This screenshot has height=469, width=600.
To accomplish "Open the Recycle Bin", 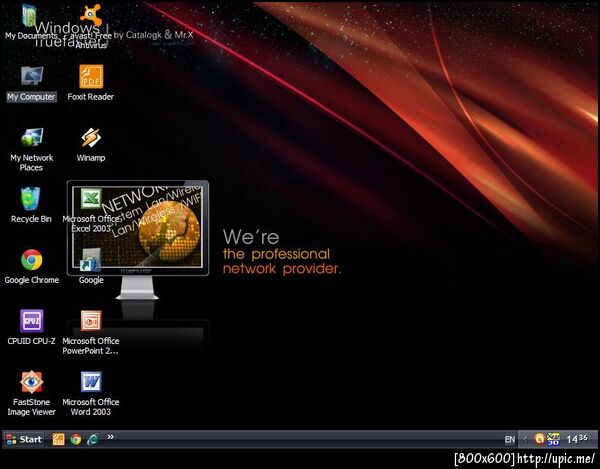I will pos(31,205).
